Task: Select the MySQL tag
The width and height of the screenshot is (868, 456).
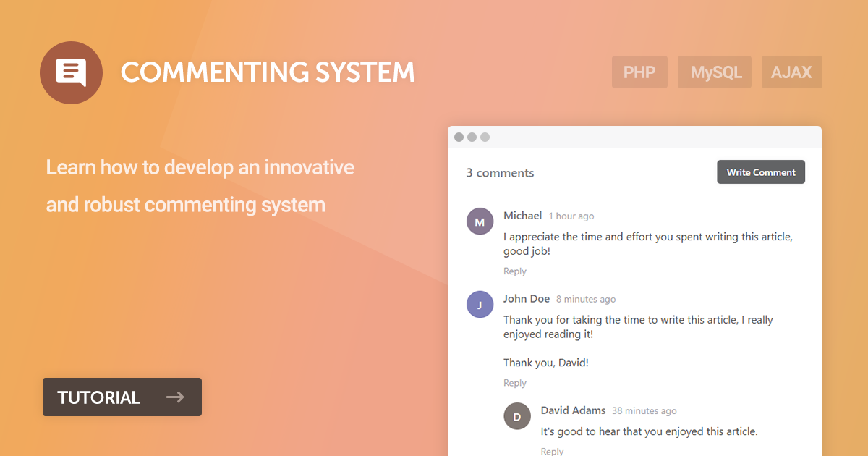Action: pyautogui.click(x=715, y=72)
